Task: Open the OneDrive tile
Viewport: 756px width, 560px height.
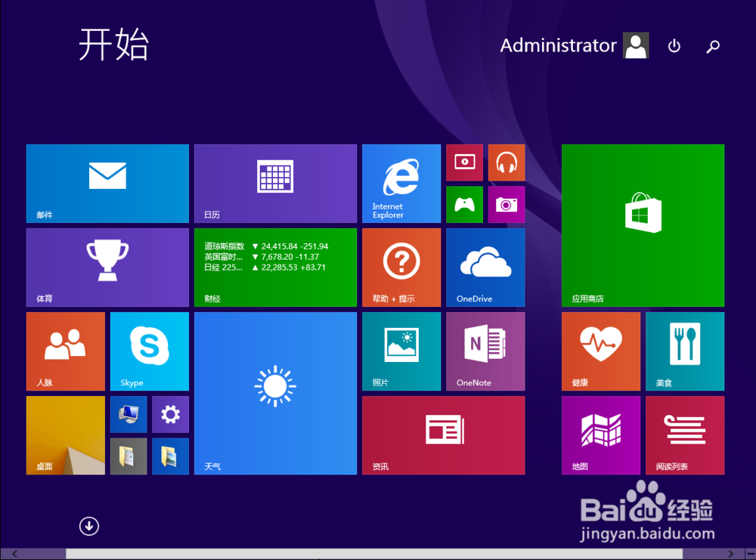Action: click(485, 268)
